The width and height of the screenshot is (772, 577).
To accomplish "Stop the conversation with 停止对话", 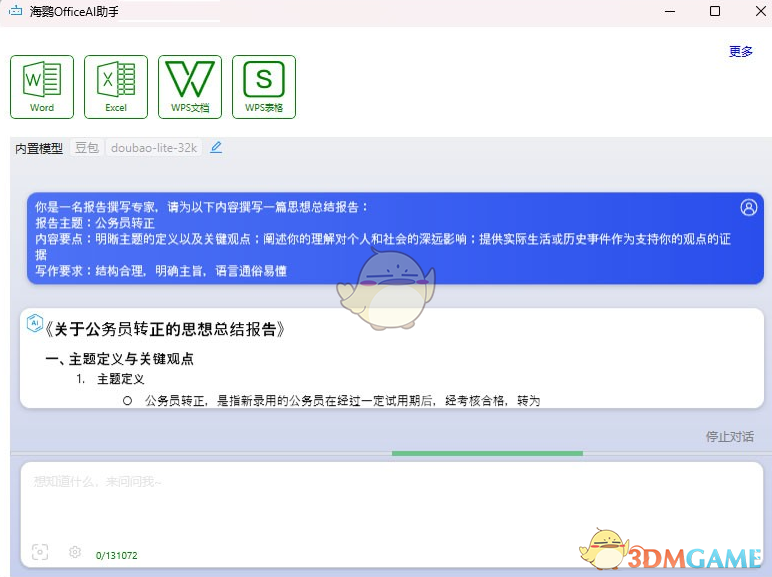I will pyautogui.click(x=730, y=436).
